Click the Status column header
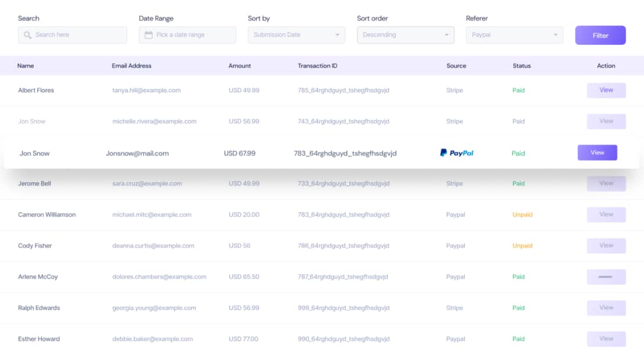This screenshot has height=349, width=644. pyautogui.click(x=521, y=66)
